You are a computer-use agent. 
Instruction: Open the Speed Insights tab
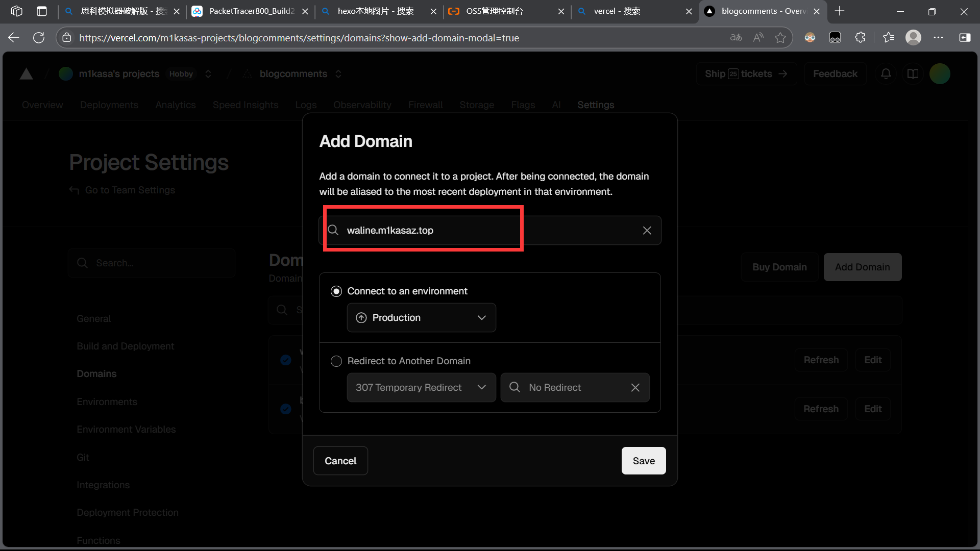pyautogui.click(x=246, y=105)
